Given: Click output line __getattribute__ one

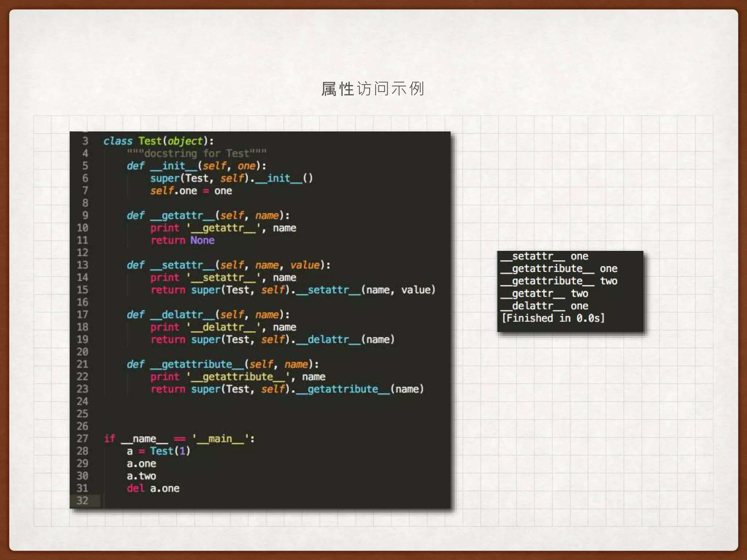Looking at the screenshot, I should coord(559,269).
